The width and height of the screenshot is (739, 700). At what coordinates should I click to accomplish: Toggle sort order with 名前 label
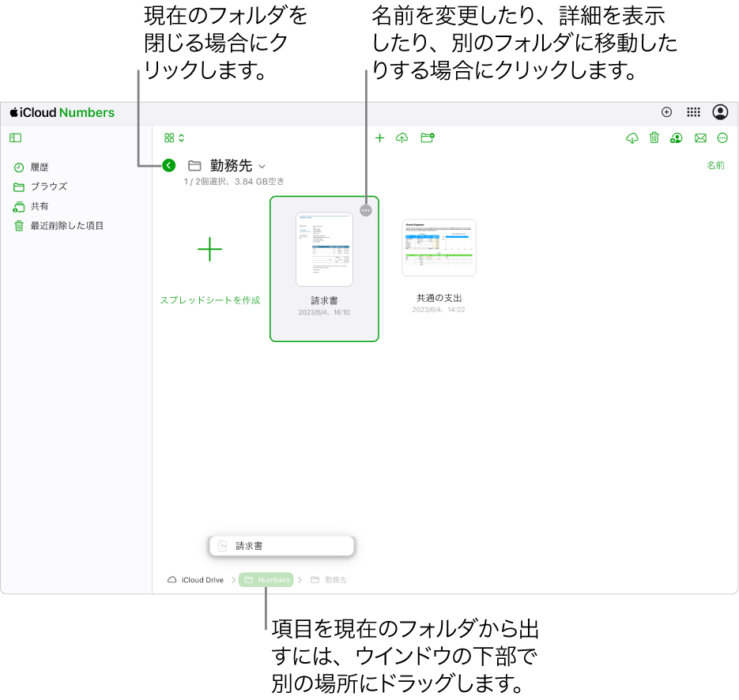715,165
